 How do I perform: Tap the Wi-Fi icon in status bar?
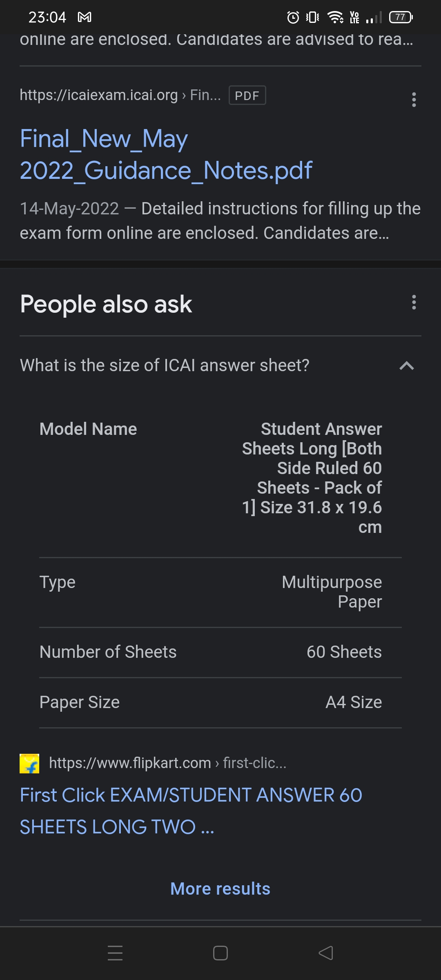click(336, 17)
